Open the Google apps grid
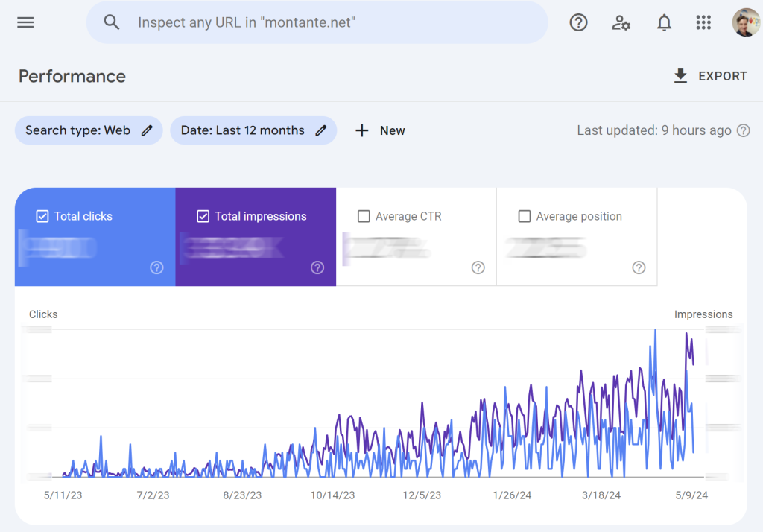This screenshot has width=763, height=532. (x=703, y=22)
